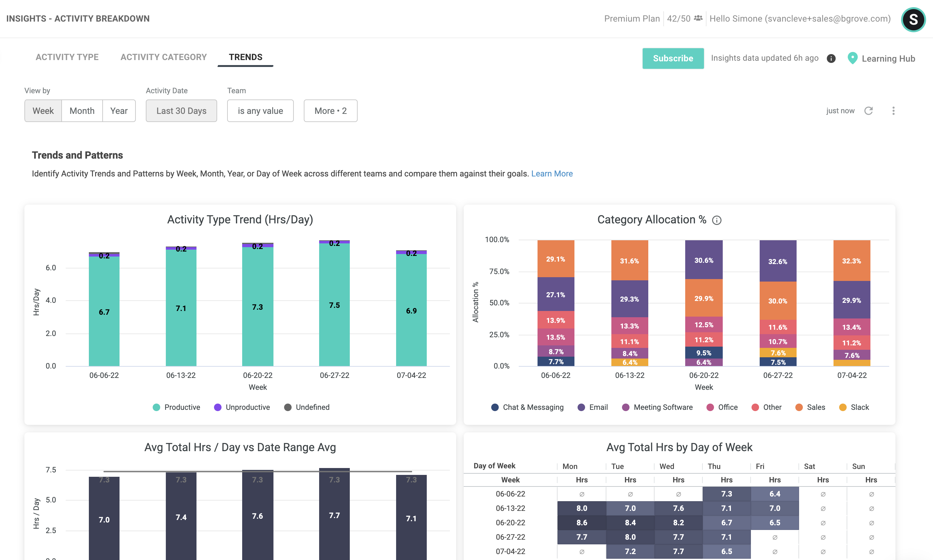933x560 pixels.
Task: Open the Team is any value filter
Action: tap(260, 111)
